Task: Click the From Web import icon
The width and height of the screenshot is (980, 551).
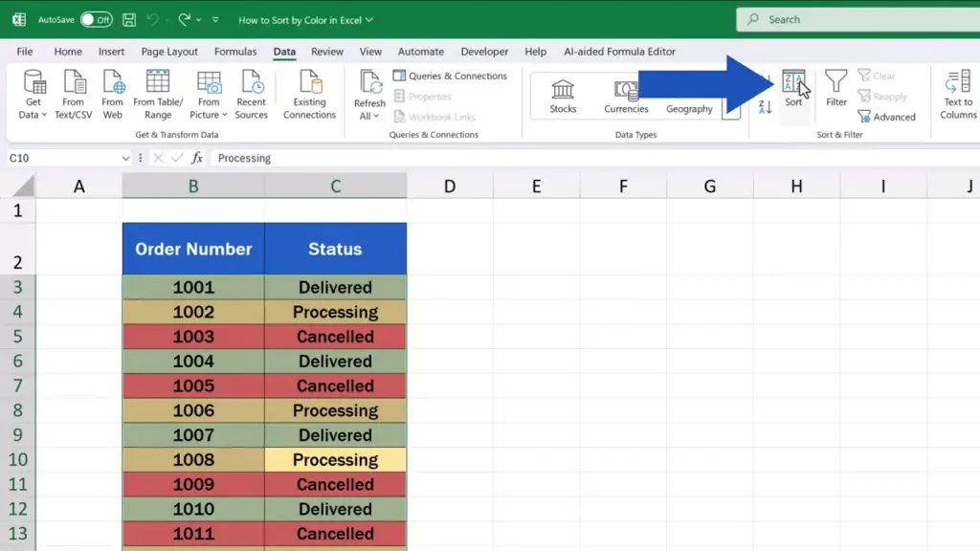Action: click(113, 94)
